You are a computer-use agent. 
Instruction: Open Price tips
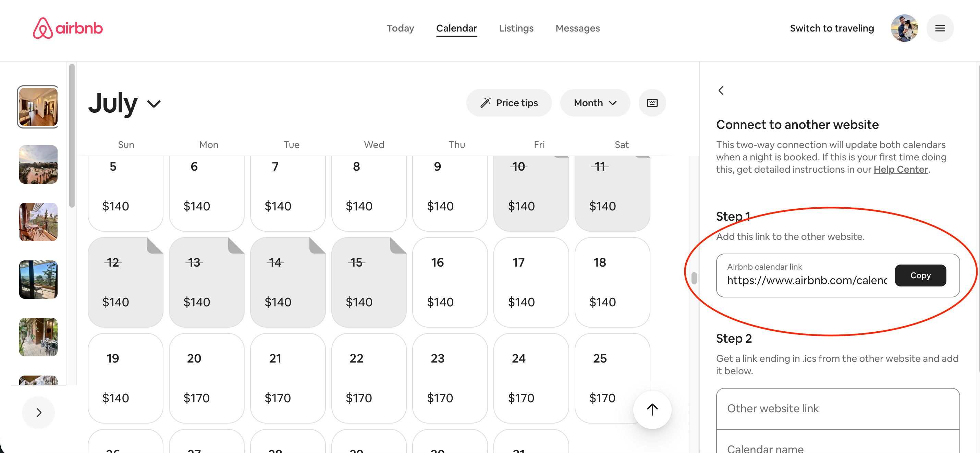(509, 103)
